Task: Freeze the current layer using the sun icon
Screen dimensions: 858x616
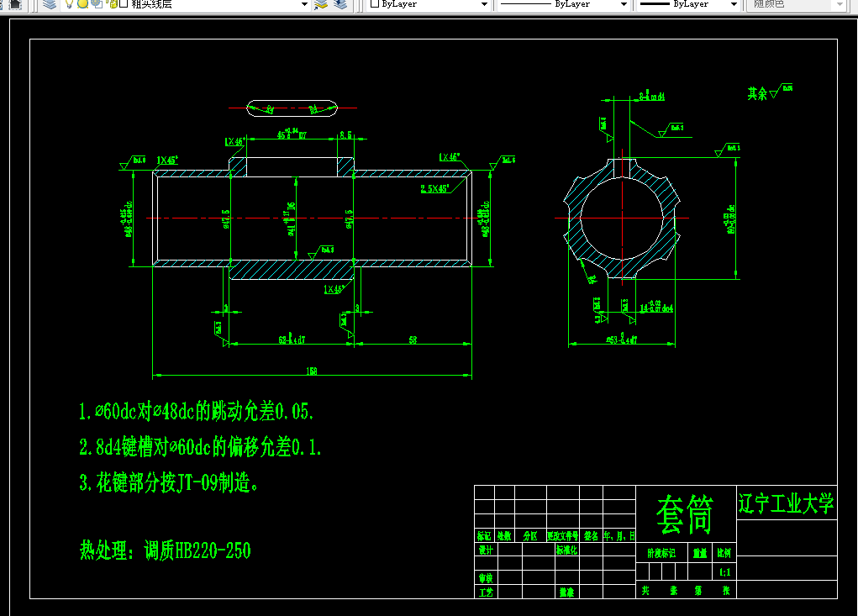Action: pos(83,4)
